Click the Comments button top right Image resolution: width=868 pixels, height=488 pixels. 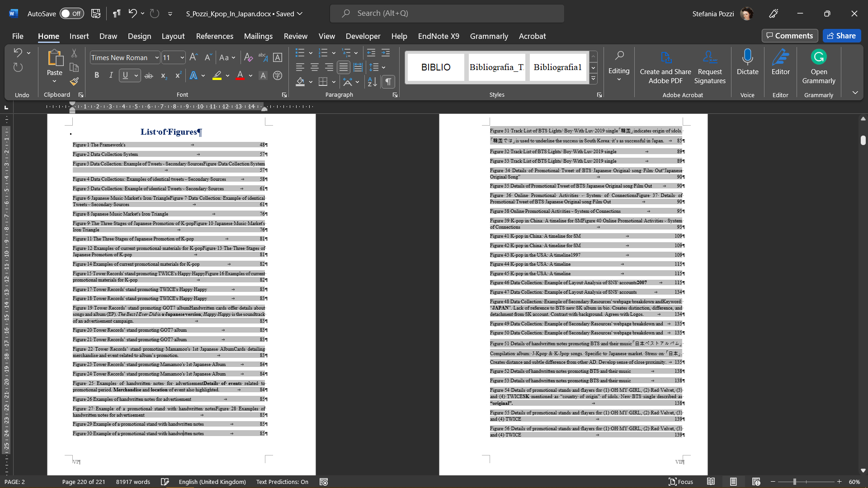click(x=789, y=35)
